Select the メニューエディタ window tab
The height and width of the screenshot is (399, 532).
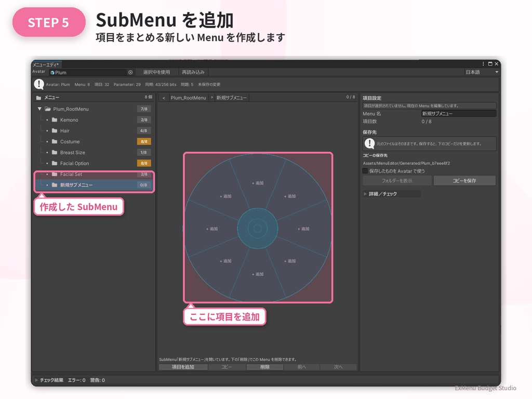click(x=46, y=64)
